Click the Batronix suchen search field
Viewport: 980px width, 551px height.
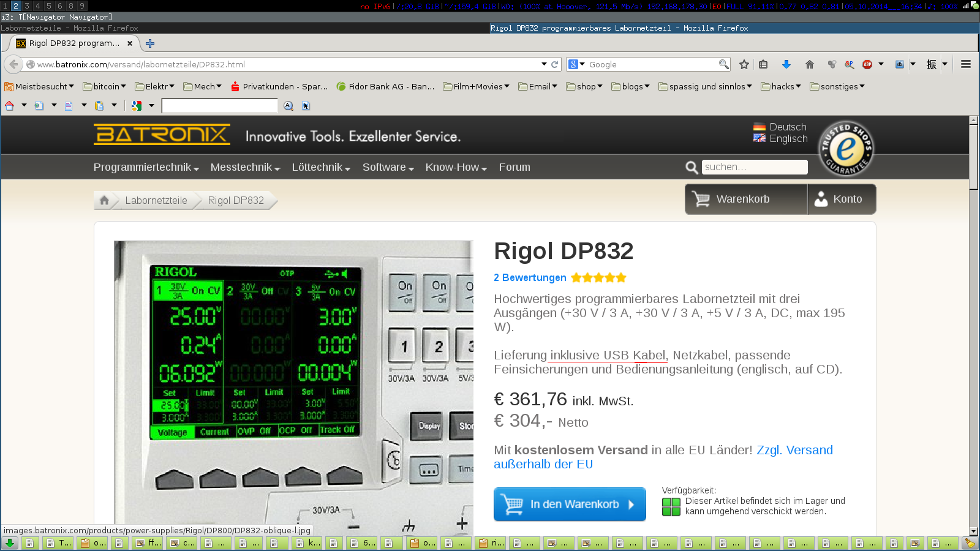(755, 167)
